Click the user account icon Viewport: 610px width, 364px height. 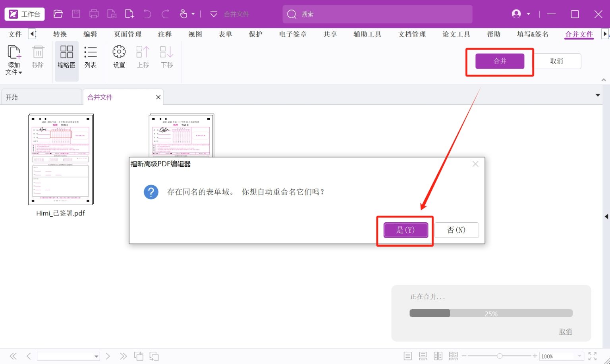(x=516, y=14)
